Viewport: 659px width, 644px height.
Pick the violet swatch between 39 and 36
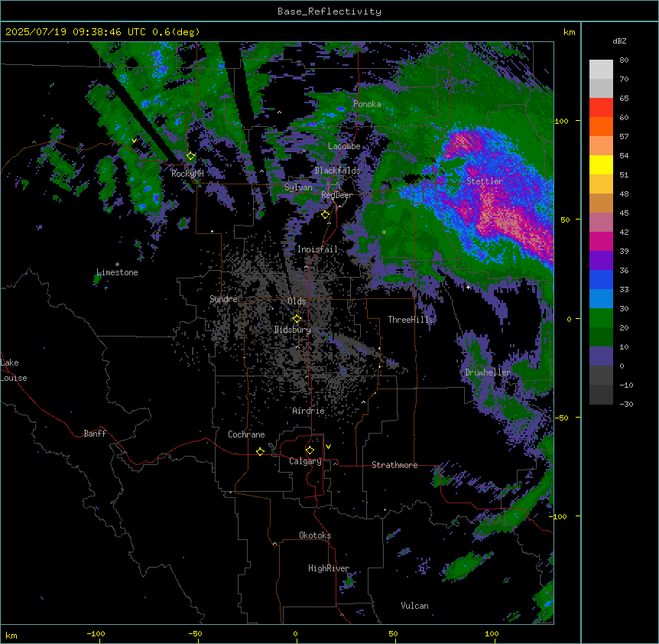click(x=601, y=261)
